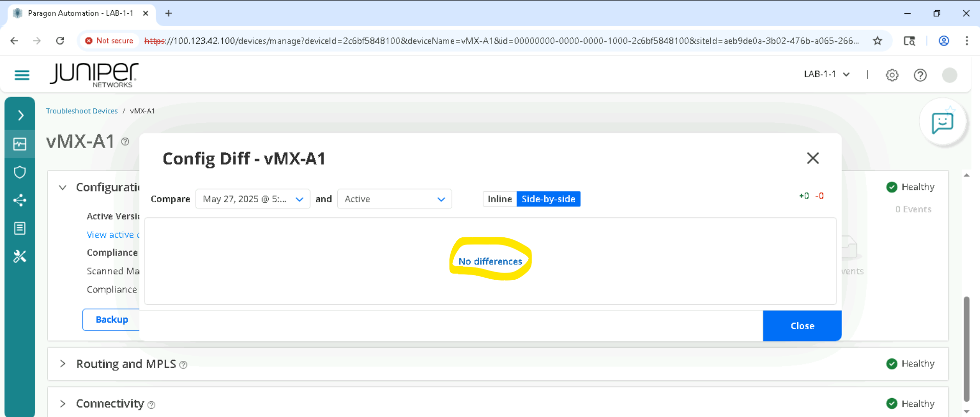
Task: Open the help question mark icon
Action: coord(920,75)
